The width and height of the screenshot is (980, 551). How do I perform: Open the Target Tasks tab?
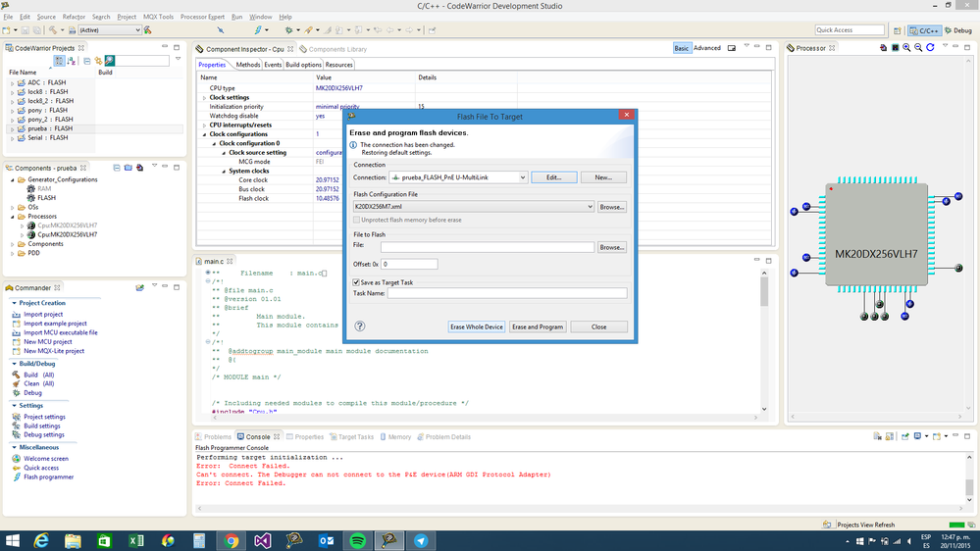[x=352, y=437]
